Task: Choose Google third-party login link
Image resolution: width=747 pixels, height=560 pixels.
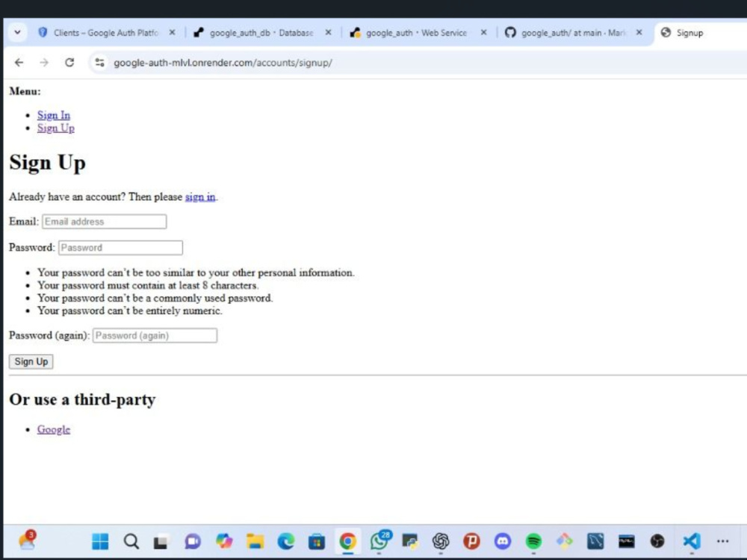Action: click(x=54, y=429)
